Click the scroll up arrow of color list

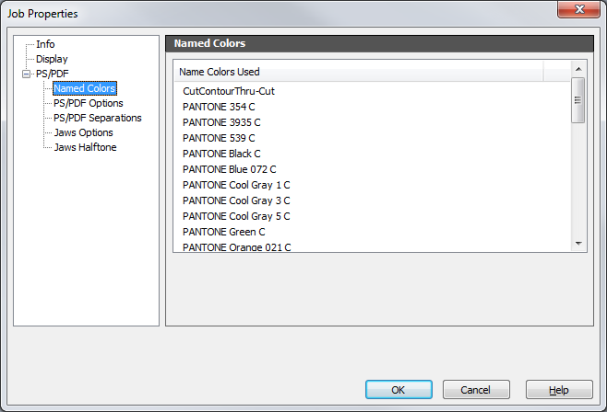pos(578,69)
